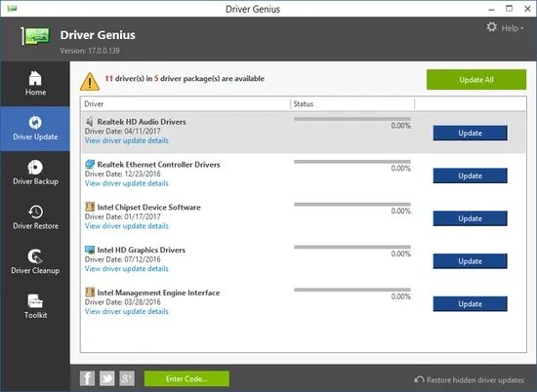Image resolution: width=537 pixels, height=392 pixels.
Task: Minimize the Driver Genius window
Action: (491, 10)
